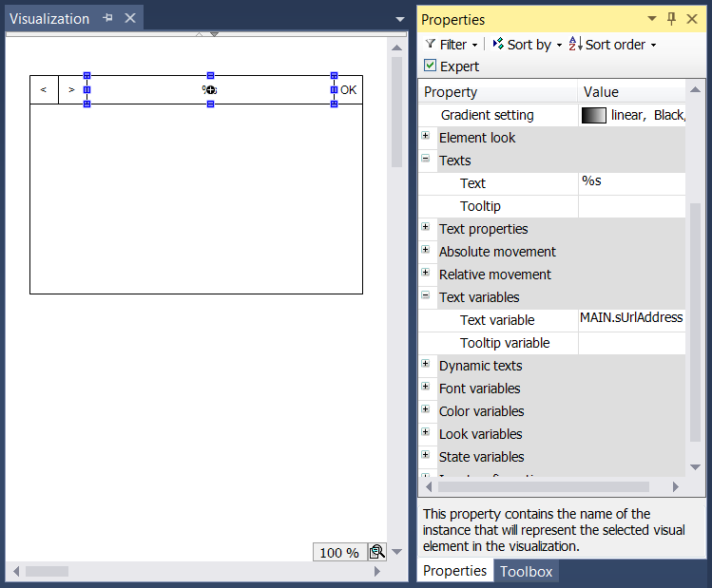Switch to the Properties bottom tab
This screenshot has height=588, width=712.
(x=454, y=571)
